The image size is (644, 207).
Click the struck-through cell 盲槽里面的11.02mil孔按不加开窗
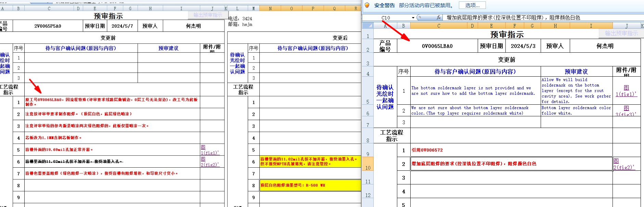coord(112,161)
